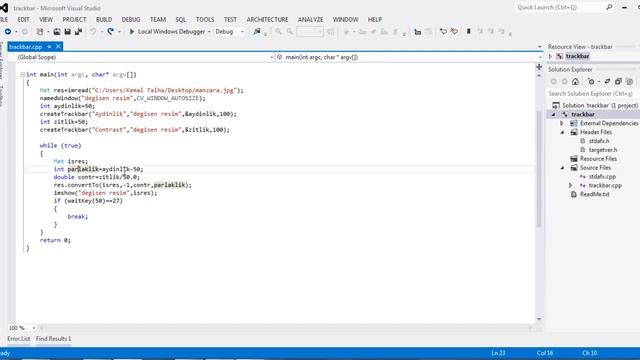
Task: Open the main function member dropdown
Action: coord(540,58)
